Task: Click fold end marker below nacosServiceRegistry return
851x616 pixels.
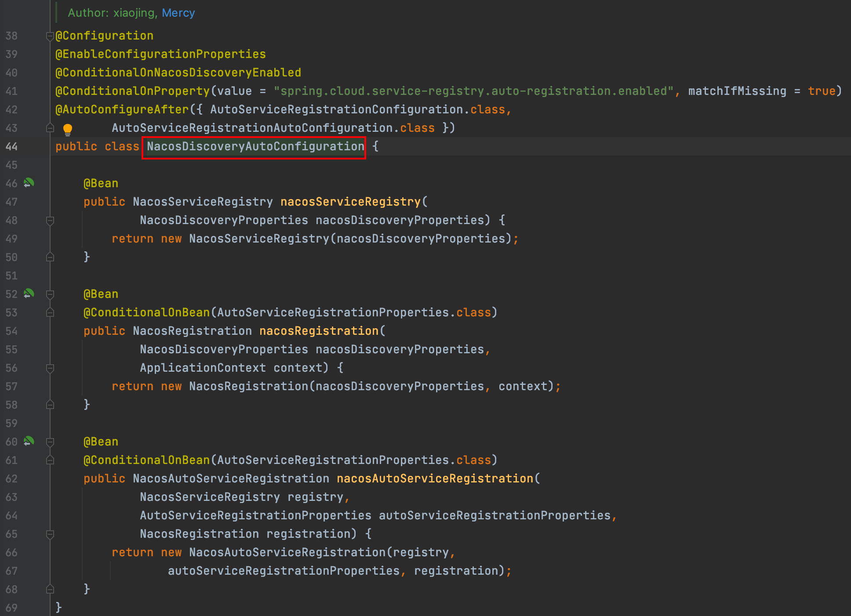Action: (x=50, y=257)
